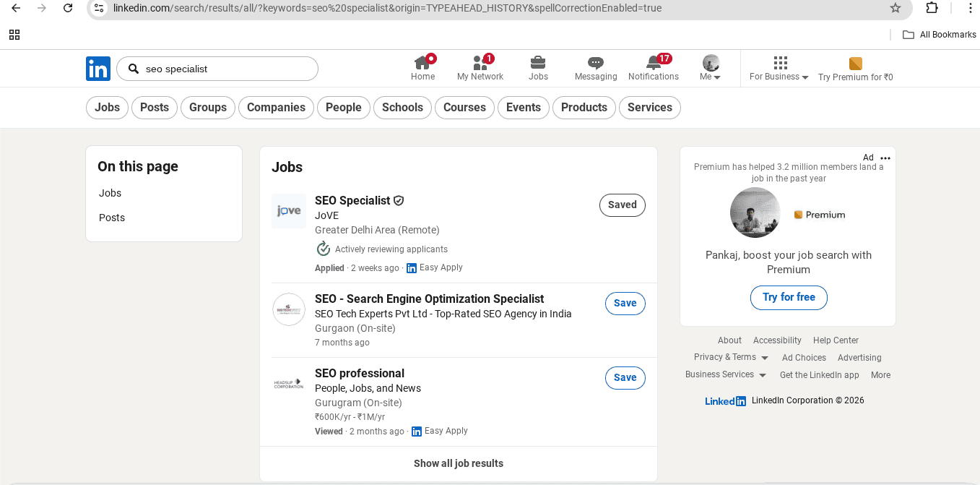This screenshot has width=980, height=485.
Task: Save the SEO professional job
Action: (x=625, y=378)
